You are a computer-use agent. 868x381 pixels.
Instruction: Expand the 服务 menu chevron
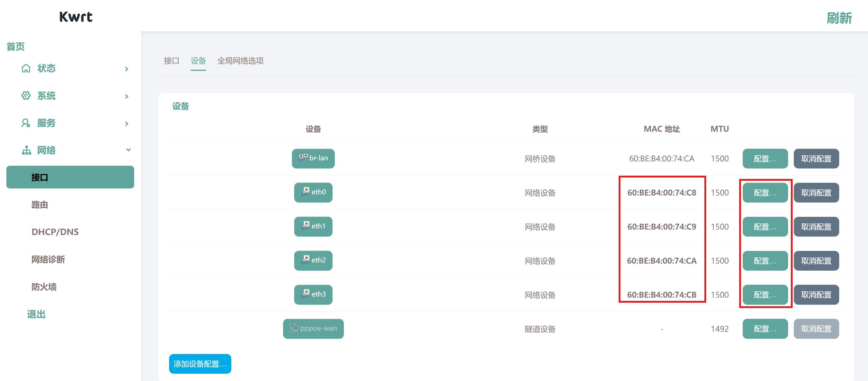click(127, 124)
